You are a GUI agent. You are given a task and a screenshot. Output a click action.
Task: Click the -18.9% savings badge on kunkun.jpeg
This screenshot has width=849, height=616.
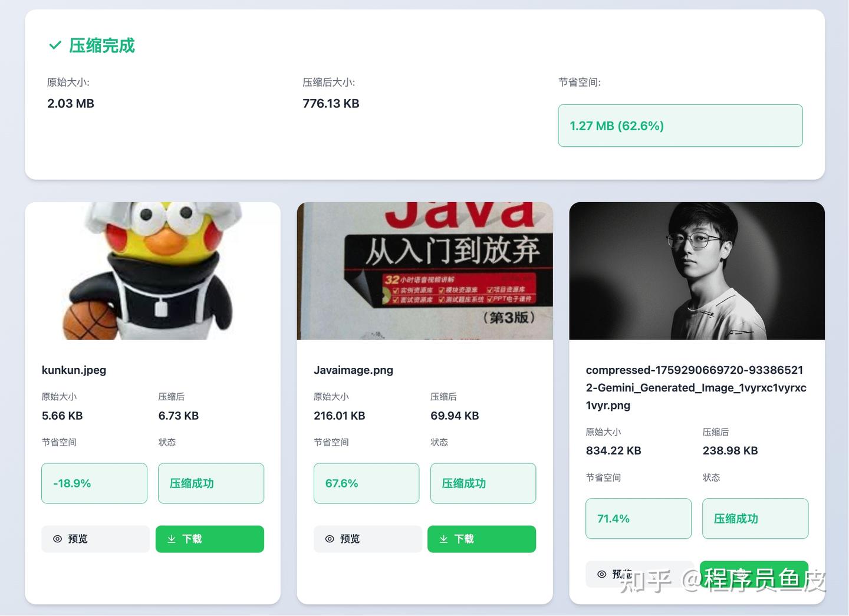[94, 483]
